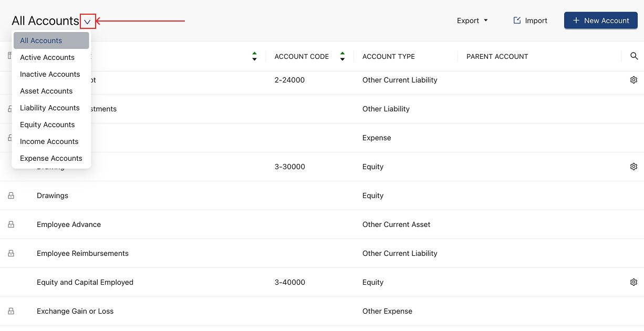This screenshot has height=331, width=644.
Task: Open the Export dropdown
Action: click(x=472, y=20)
